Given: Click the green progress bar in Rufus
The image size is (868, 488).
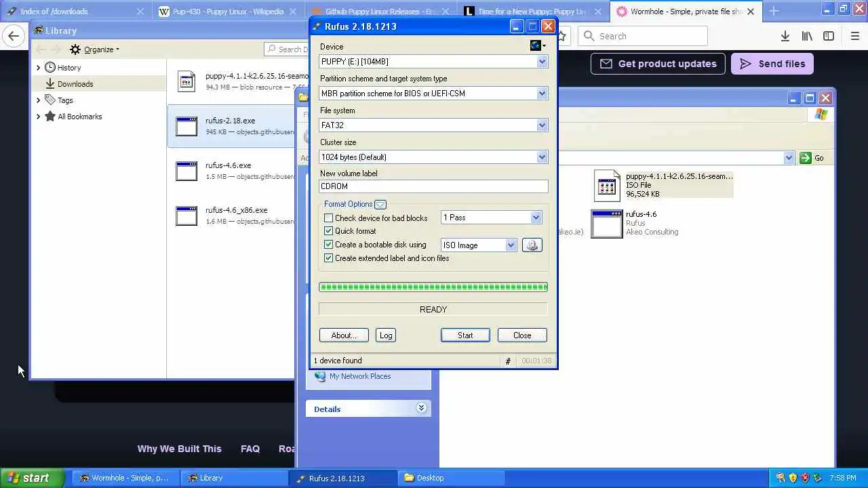Looking at the screenshot, I should pyautogui.click(x=433, y=287).
